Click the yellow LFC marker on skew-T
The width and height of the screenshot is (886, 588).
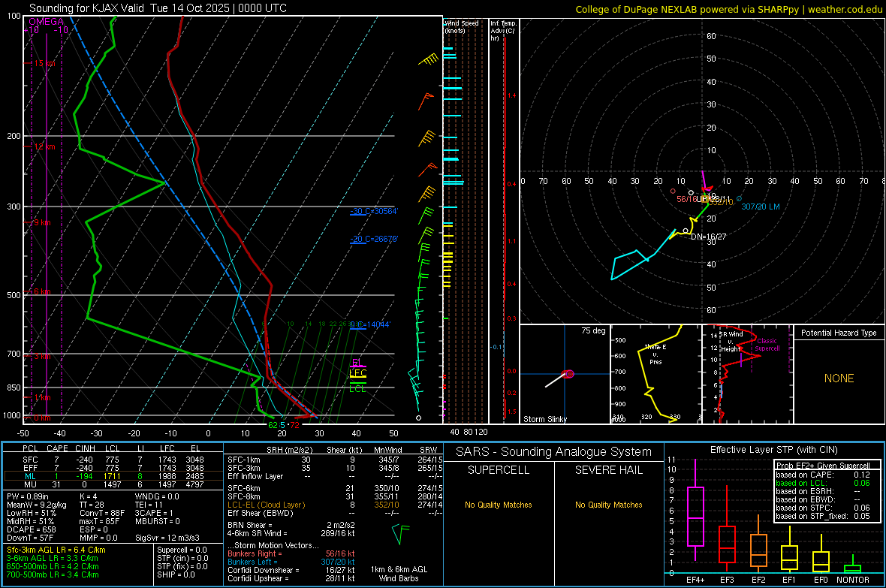pyautogui.click(x=357, y=373)
